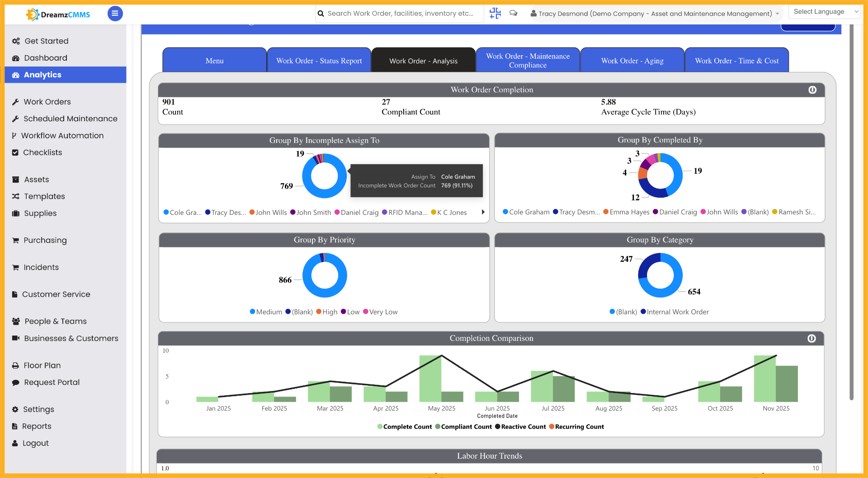The width and height of the screenshot is (868, 478).
Task: Open Get Started page link
Action: [47, 41]
